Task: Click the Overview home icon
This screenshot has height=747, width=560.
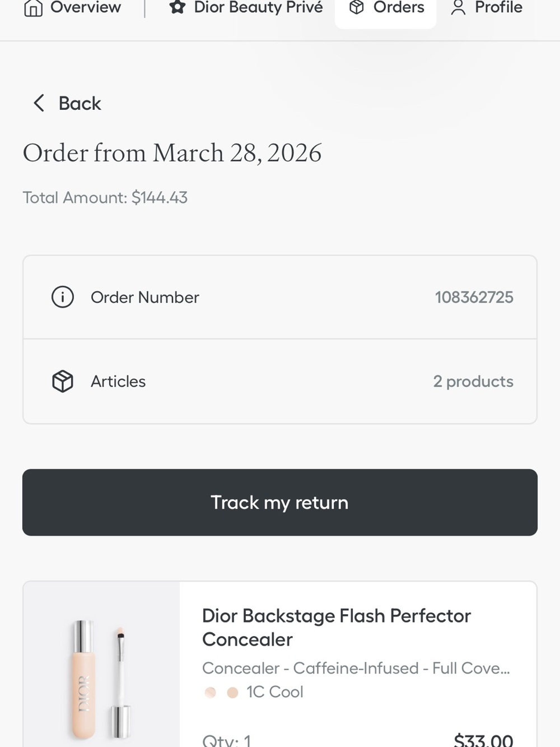Action: tap(34, 8)
